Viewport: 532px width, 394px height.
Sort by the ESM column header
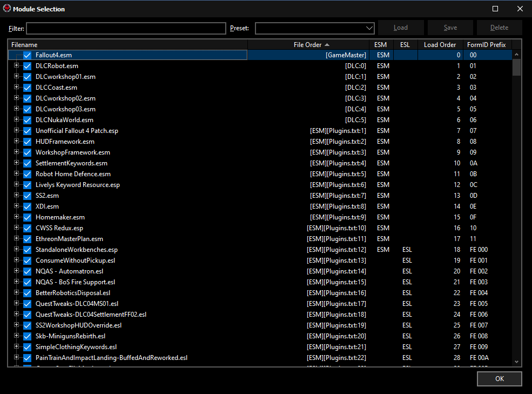point(381,45)
